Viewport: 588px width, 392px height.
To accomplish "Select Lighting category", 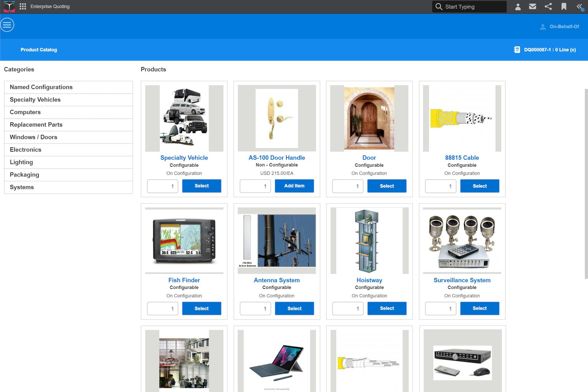I will click(x=68, y=162).
